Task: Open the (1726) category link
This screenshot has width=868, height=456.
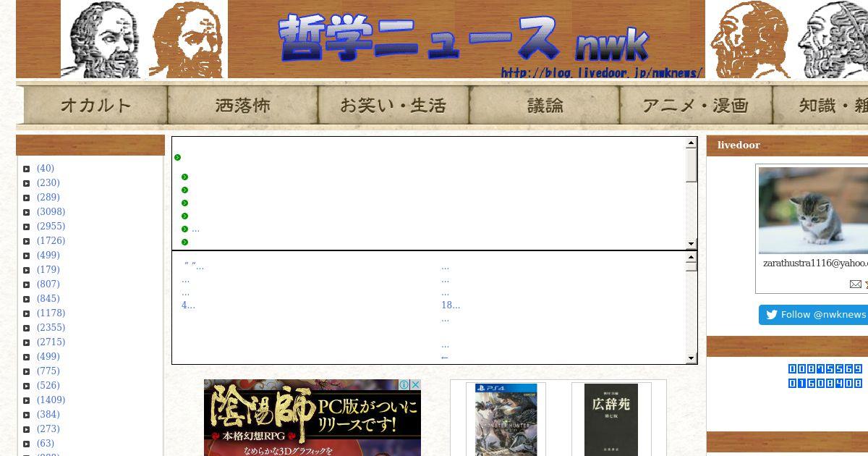Action: (x=51, y=241)
